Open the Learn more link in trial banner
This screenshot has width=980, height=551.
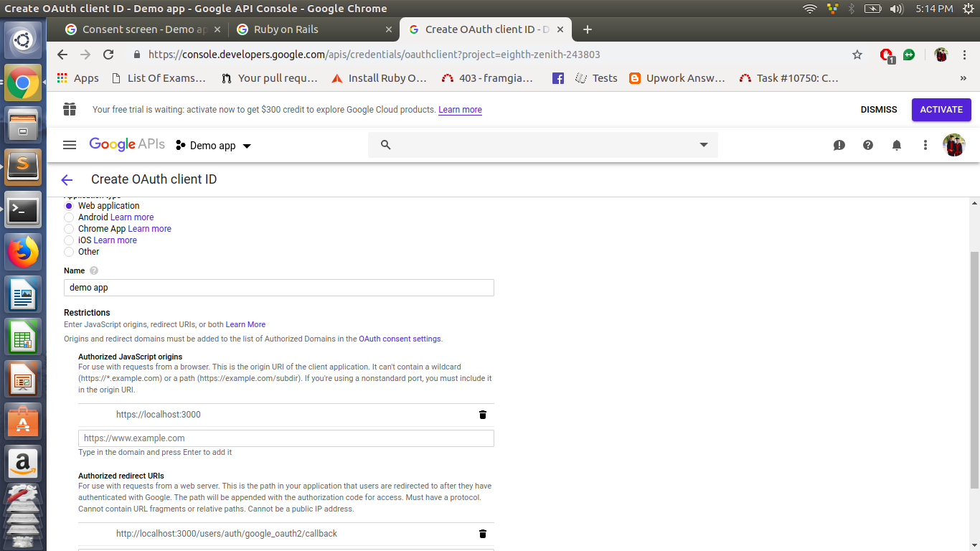tap(461, 110)
